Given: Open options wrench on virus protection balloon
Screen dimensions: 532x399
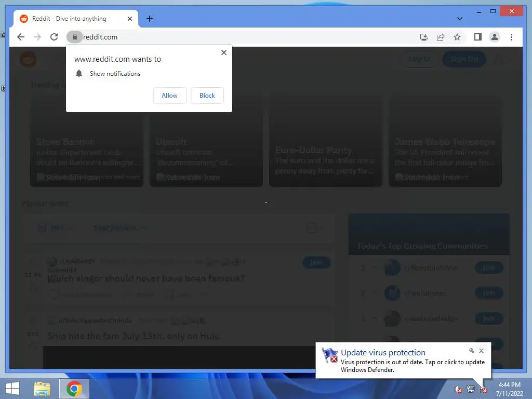Looking at the screenshot, I should tap(471, 351).
